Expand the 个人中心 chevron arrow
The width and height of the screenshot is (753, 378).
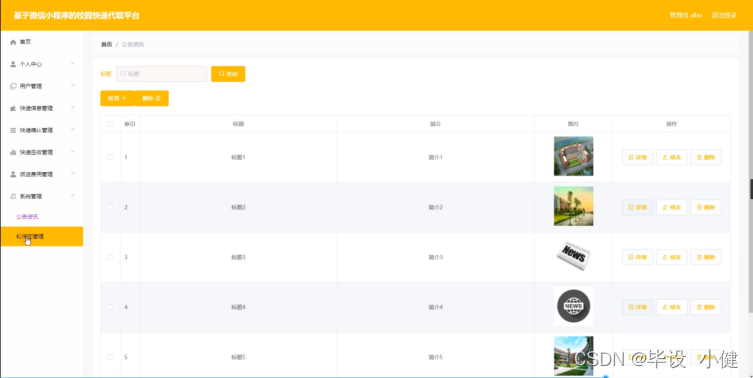(73, 63)
